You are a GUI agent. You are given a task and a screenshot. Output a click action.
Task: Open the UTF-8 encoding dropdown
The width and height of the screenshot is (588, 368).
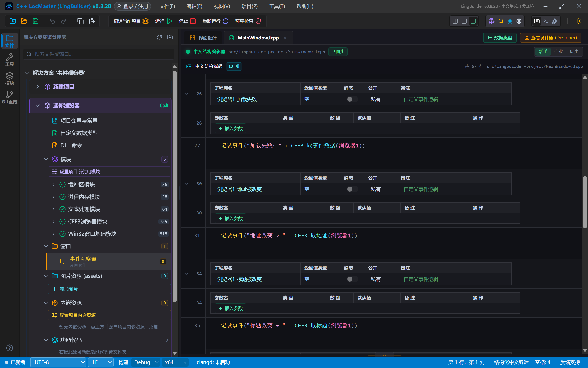(x=58, y=362)
